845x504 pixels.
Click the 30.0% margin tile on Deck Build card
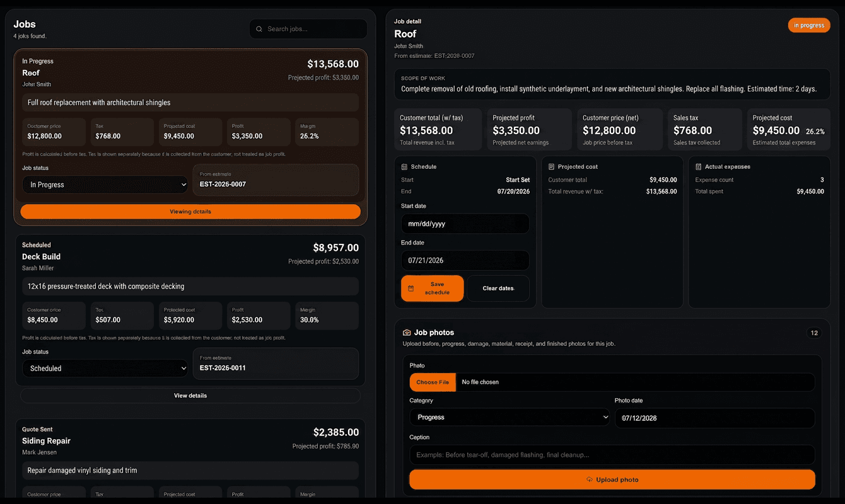327,316
